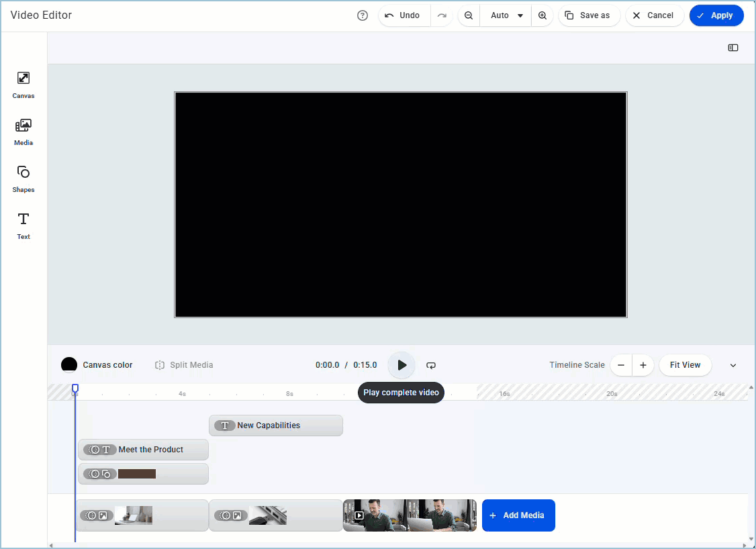Viewport: 756px width, 549px height.
Task: Open the Auto zoom level dropdown
Action: [x=507, y=15]
